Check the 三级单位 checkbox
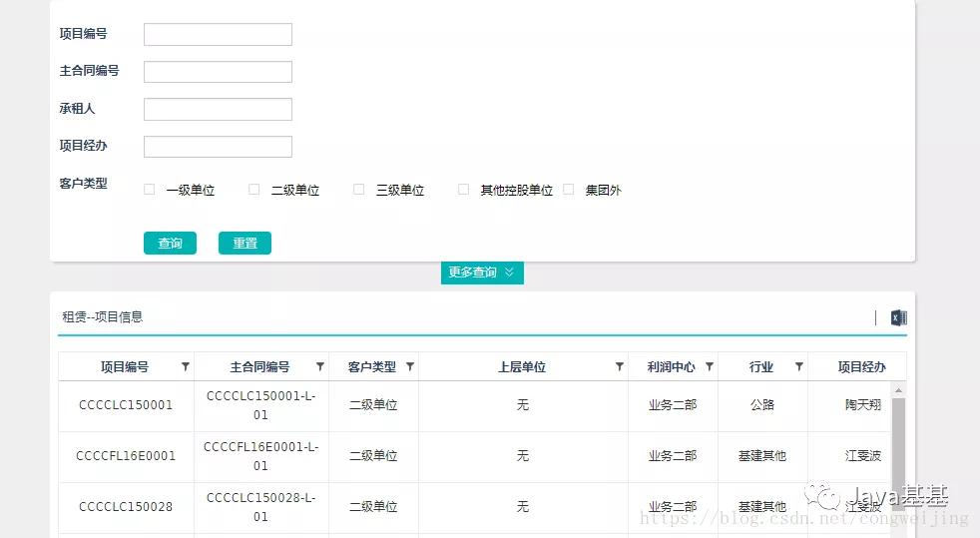Viewport: 980px width, 538px height. click(x=358, y=190)
